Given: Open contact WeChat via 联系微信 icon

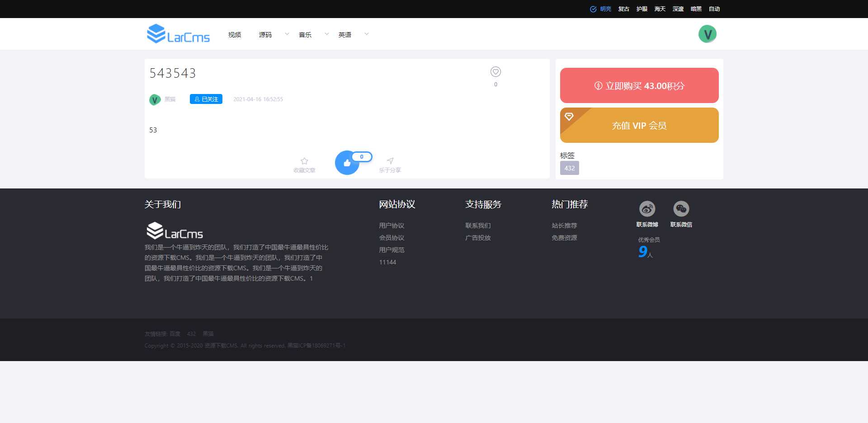Looking at the screenshot, I should 681,208.
